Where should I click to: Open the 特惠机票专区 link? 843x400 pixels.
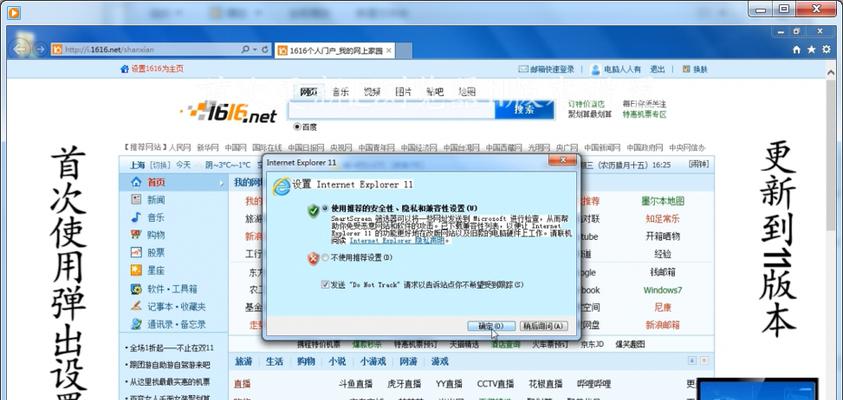[645, 115]
